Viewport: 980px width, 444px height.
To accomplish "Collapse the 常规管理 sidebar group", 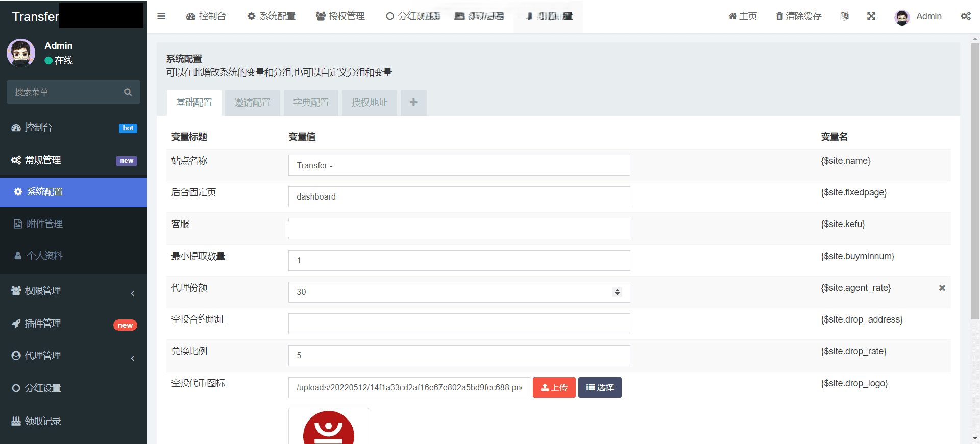I will tap(73, 160).
